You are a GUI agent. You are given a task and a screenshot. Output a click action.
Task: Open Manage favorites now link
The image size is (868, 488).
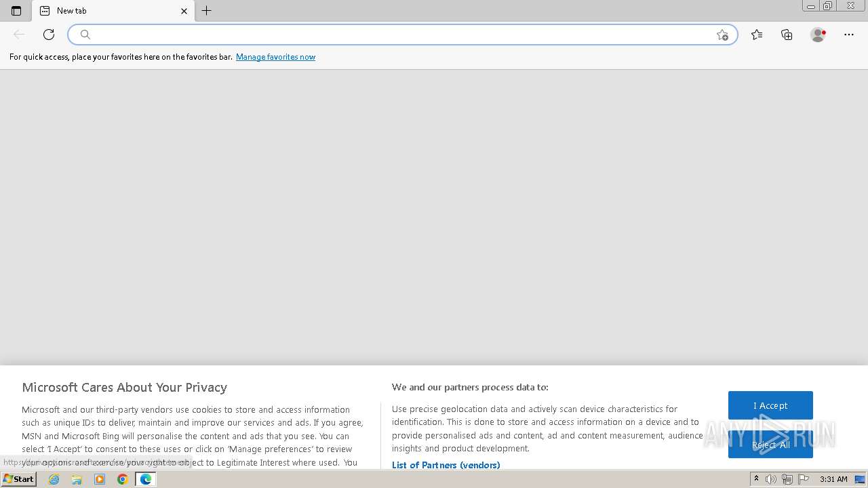pos(275,57)
